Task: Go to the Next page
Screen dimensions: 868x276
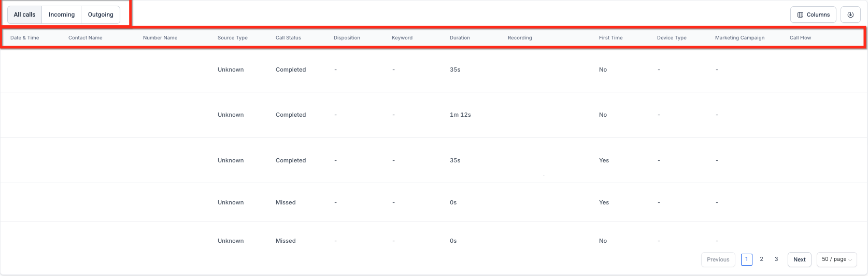Action: 800,259
